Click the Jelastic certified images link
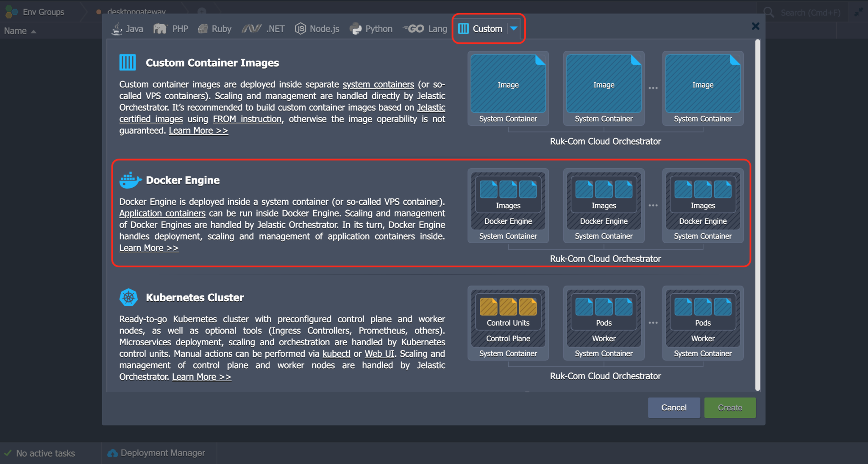This screenshot has height=464, width=868. click(x=150, y=119)
